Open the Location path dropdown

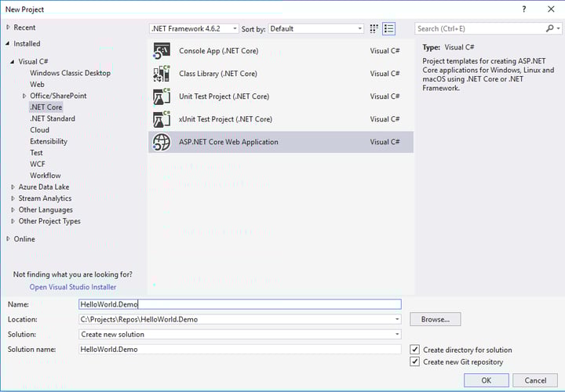pyautogui.click(x=397, y=319)
